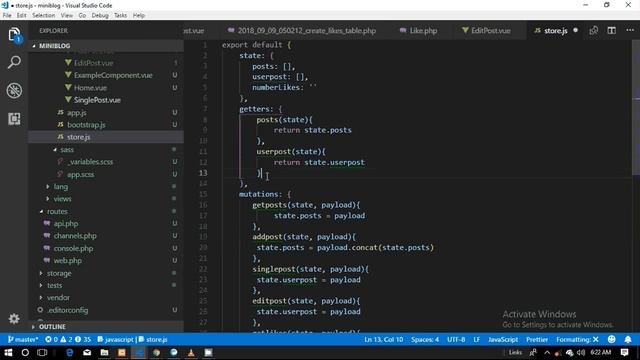Open SinglePost.vue in the explorer
Screen dimensions: 640x360
pyautogui.click(x=97, y=100)
